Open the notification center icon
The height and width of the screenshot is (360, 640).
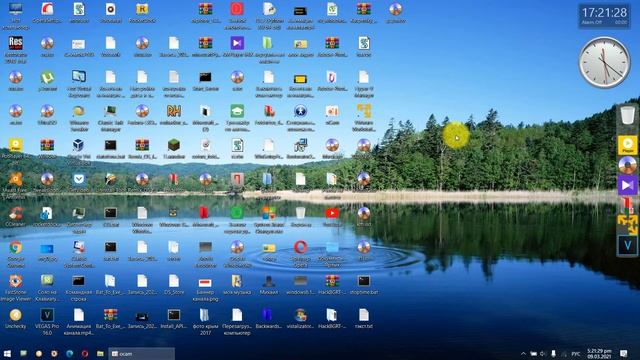[x=624, y=353]
